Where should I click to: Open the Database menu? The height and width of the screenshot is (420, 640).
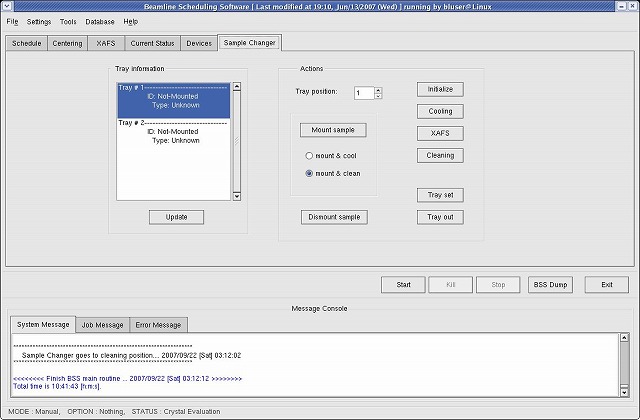click(100, 22)
